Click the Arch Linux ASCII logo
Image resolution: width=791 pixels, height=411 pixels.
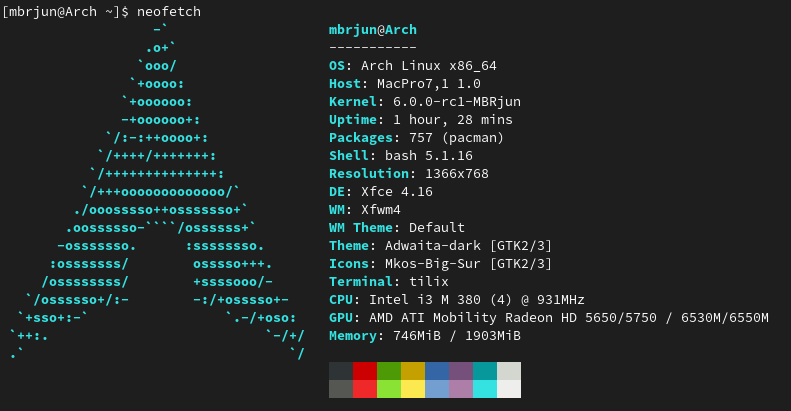pos(157,192)
